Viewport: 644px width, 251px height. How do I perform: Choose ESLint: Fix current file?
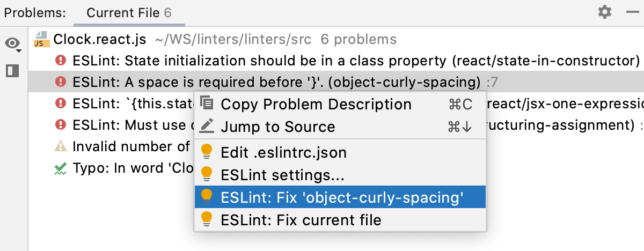[x=301, y=219]
